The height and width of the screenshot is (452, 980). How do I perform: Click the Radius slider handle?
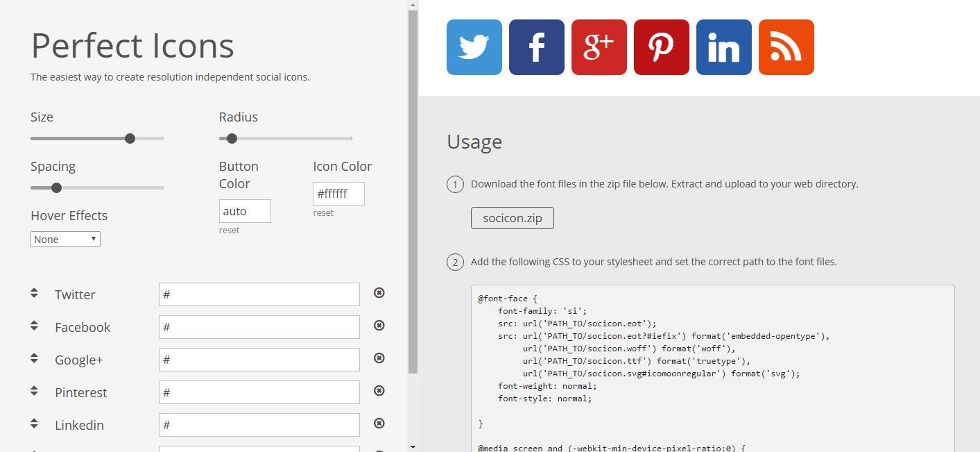[232, 138]
